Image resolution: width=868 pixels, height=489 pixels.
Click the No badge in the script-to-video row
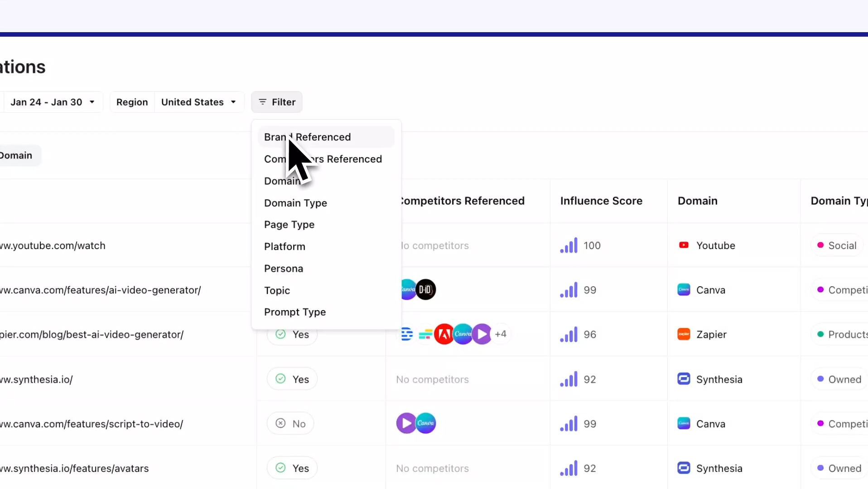pyautogui.click(x=290, y=424)
